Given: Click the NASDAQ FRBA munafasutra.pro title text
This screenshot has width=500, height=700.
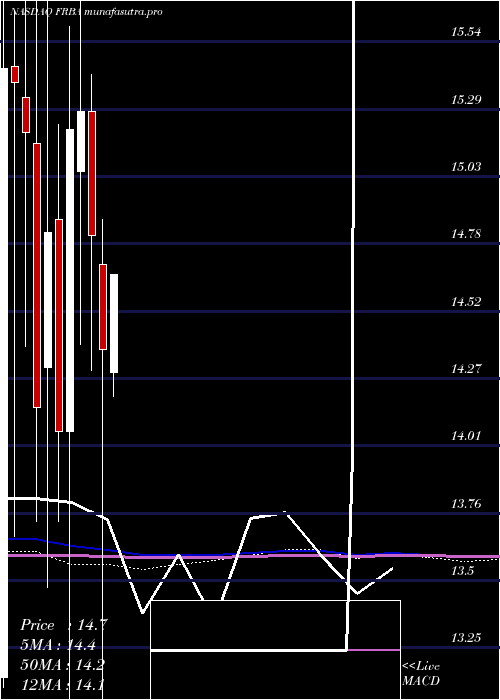Looking at the screenshot, I should coord(86,12).
